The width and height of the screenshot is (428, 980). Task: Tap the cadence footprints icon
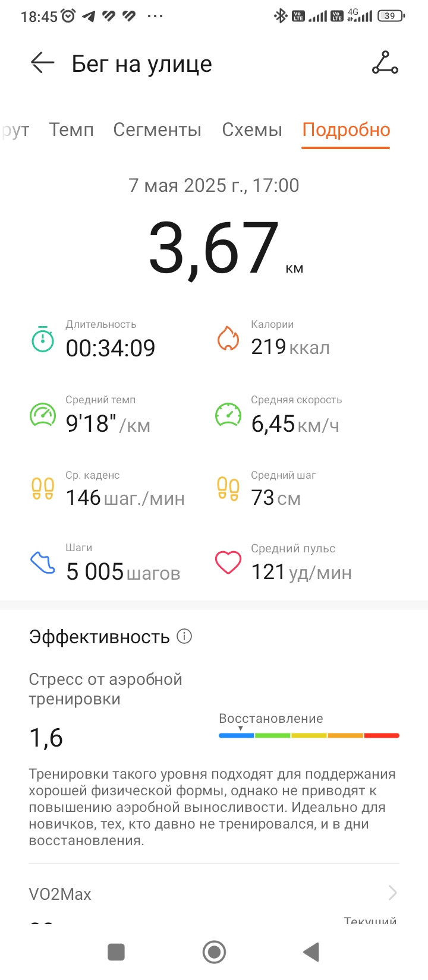point(43,489)
